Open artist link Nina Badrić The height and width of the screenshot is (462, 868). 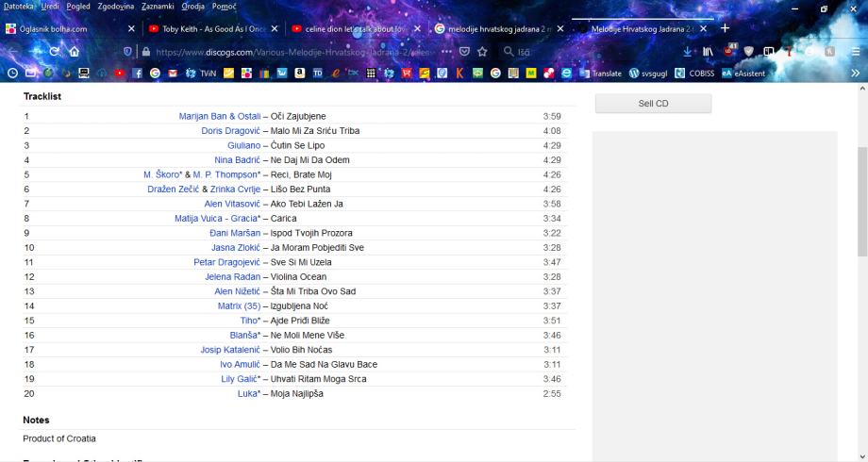pyautogui.click(x=237, y=160)
